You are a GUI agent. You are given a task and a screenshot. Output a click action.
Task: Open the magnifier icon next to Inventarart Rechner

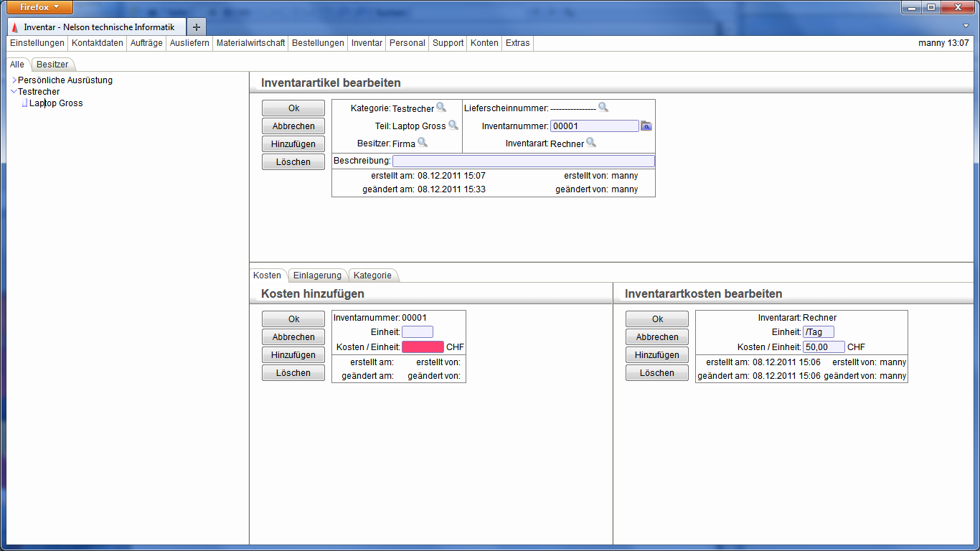[591, 143]
